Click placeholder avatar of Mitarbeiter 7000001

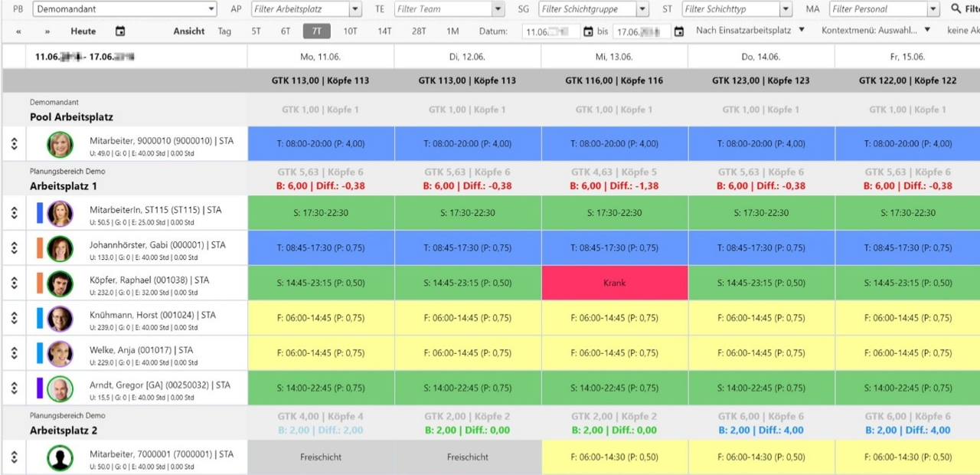tap(60, 458)
